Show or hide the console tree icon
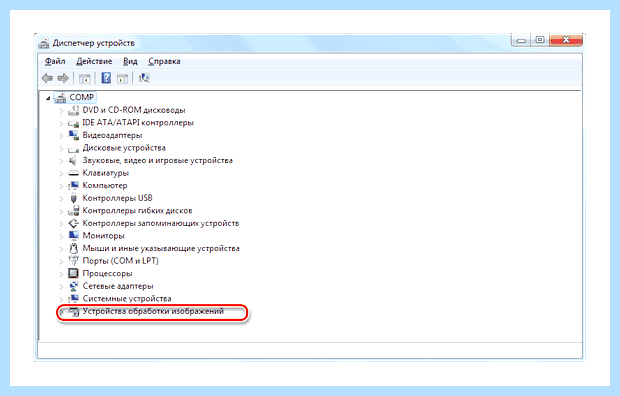 (x=85, y=78)
